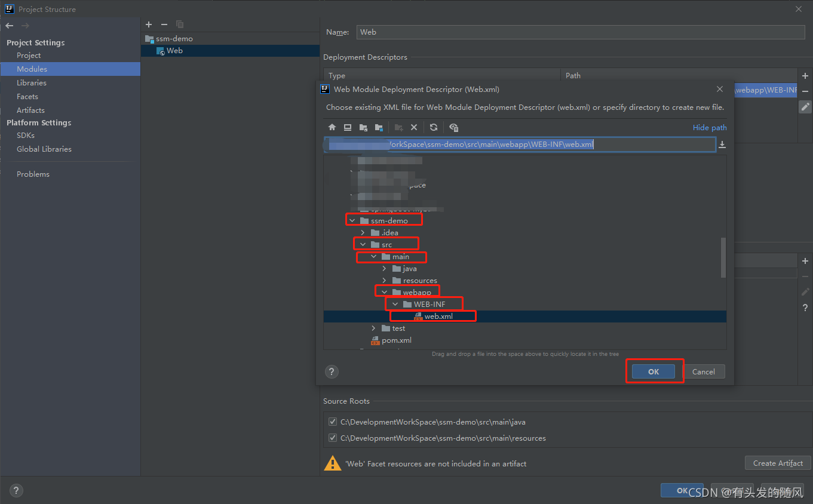
Task: Navigate forward in Project Structure
Action: [25, 26]
